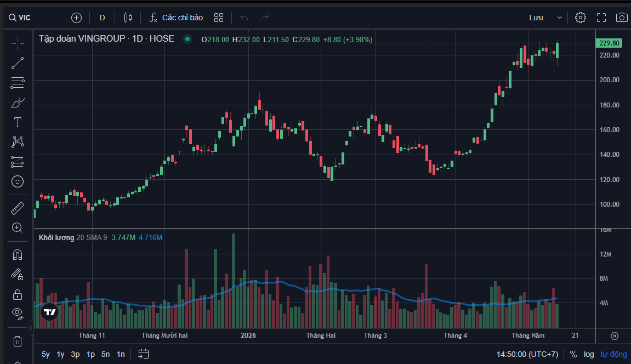The width and height of the screenshot is (631, 364).
Task: Select the chart patterns tool
Action: click(x=18, y=142)
